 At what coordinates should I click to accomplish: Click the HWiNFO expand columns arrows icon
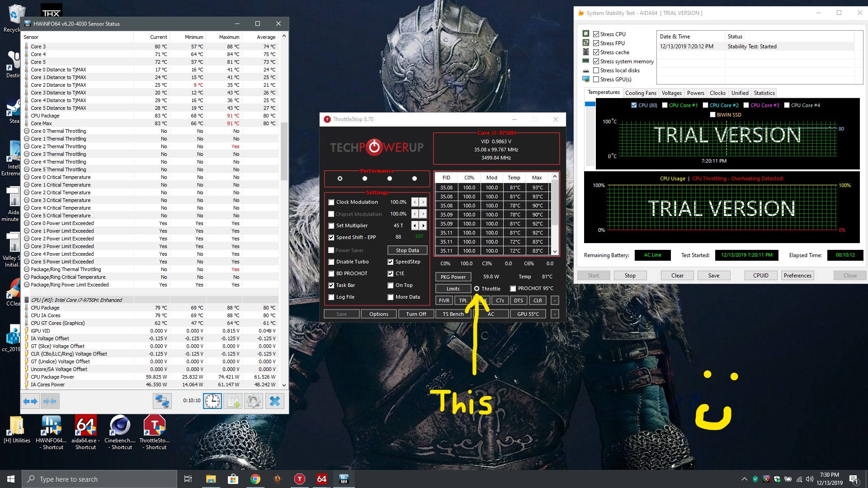point(31,401)
